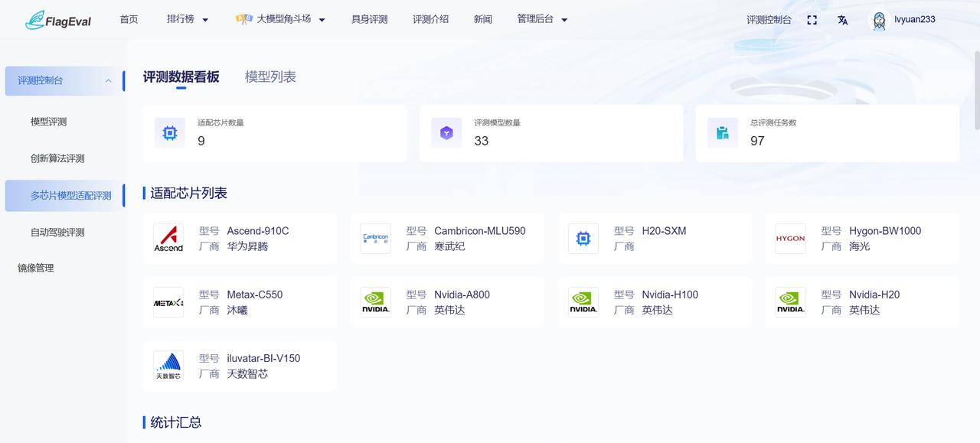Toggle the fullscreen icon in header
980x443 pixels.
point(812,20)
